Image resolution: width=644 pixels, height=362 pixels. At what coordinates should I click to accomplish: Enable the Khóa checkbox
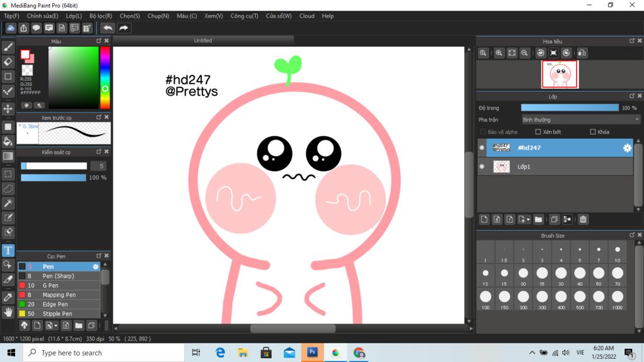pos(592,132)
